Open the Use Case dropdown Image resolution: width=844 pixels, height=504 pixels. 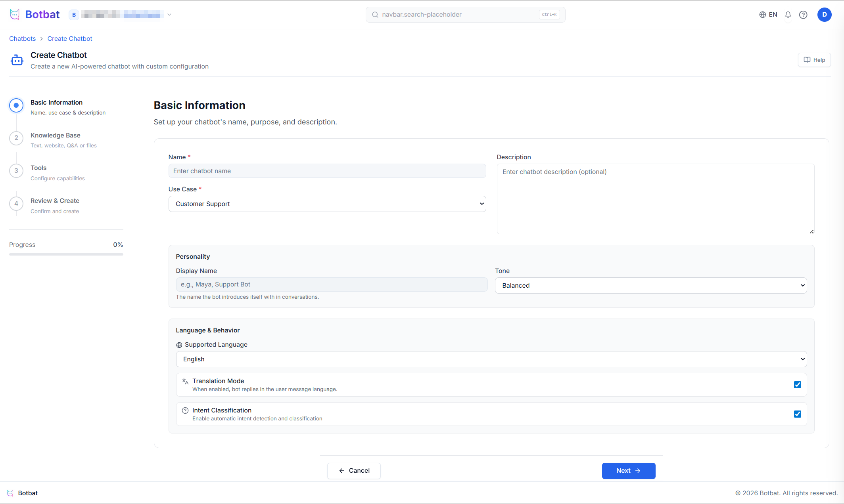(327, 204)
